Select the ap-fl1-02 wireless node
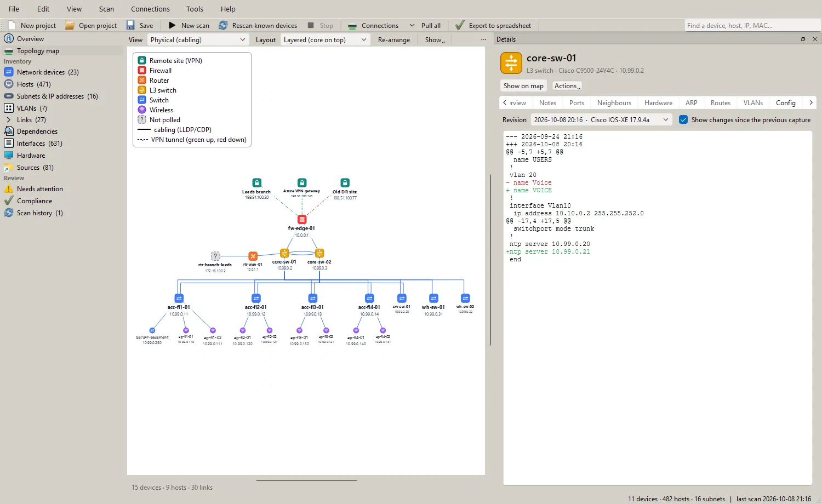 pos(213,331)
